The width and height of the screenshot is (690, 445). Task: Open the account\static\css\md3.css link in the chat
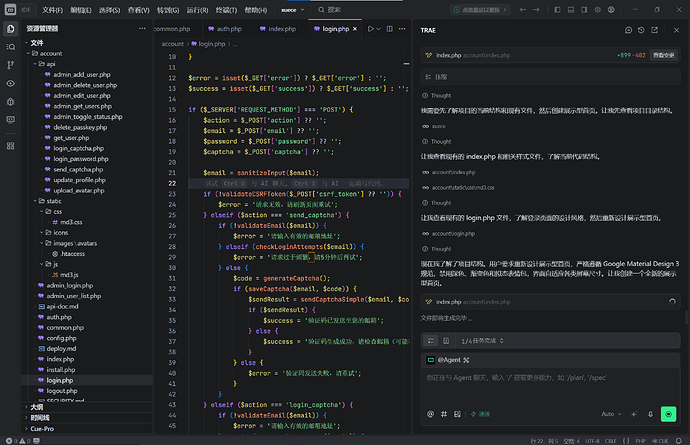pos(463,188)
